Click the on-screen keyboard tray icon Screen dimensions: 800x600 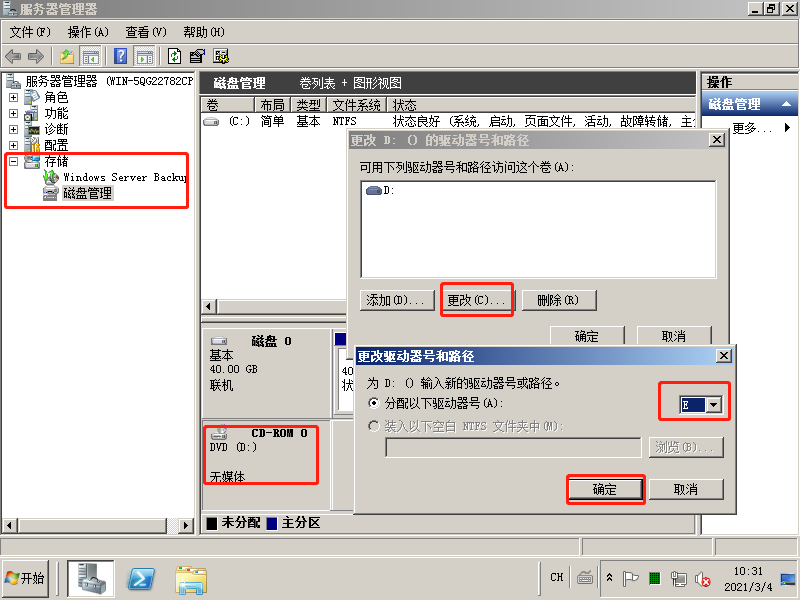pyautogui.click(x=585, y=578)
